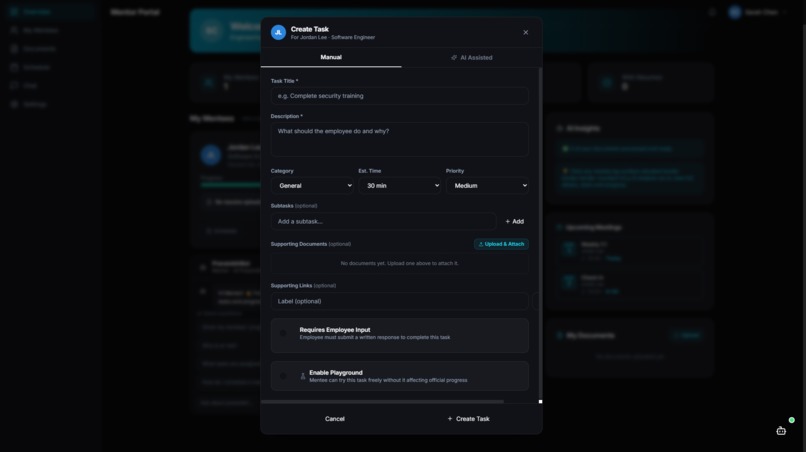Viewport: 806px width, 452px height.
Task: Click the Mentor Portal page title
Action: 135,12
